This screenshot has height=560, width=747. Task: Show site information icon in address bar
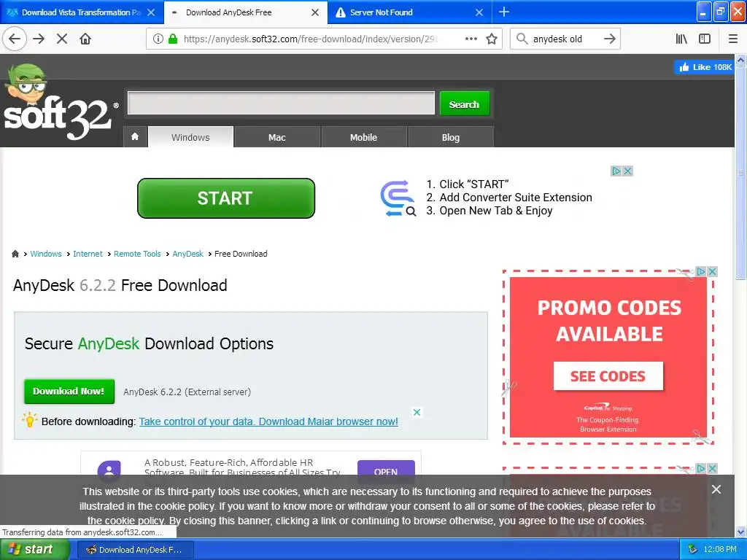click(x=158, y=39)
